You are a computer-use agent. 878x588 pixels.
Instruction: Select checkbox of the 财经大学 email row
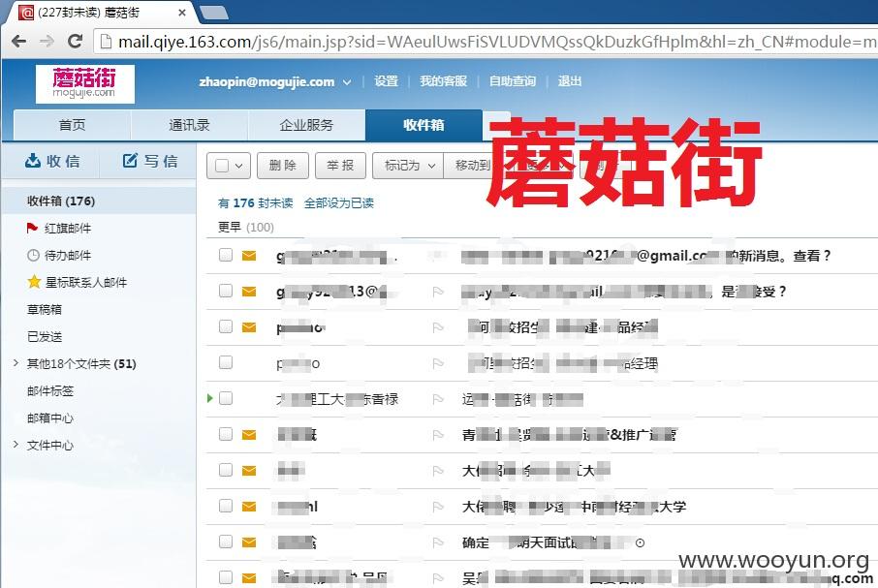(226, 506)
